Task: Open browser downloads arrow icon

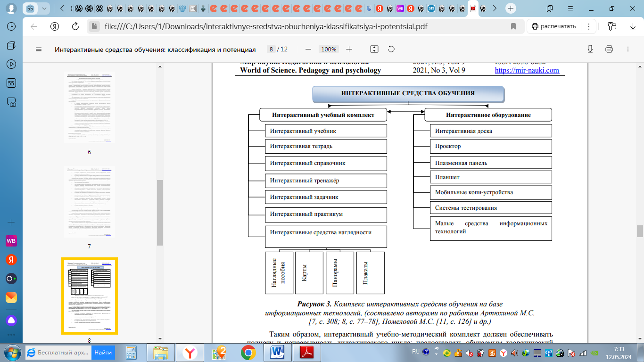Action: click(632, 26)
